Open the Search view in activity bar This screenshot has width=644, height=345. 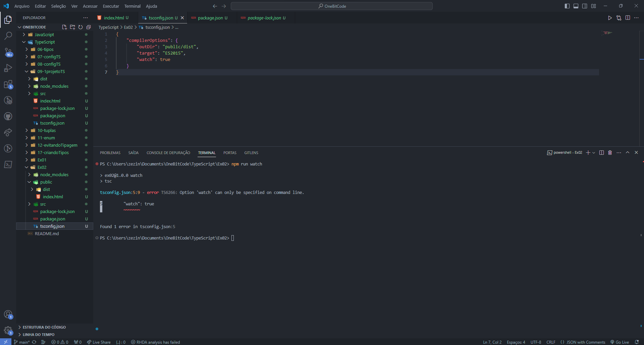click(8, 36)
